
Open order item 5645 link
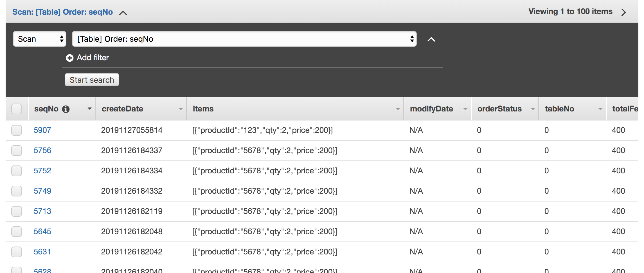coord(42,232)
